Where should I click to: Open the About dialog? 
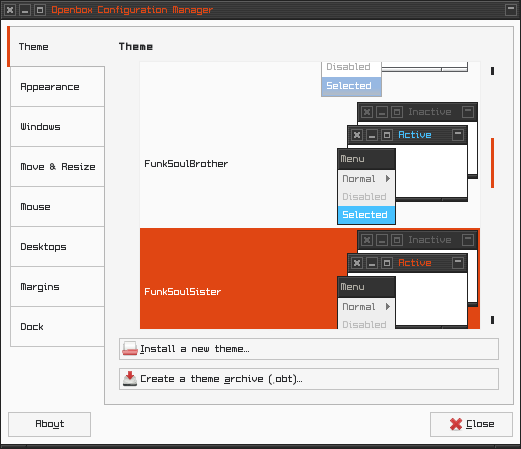49,424
